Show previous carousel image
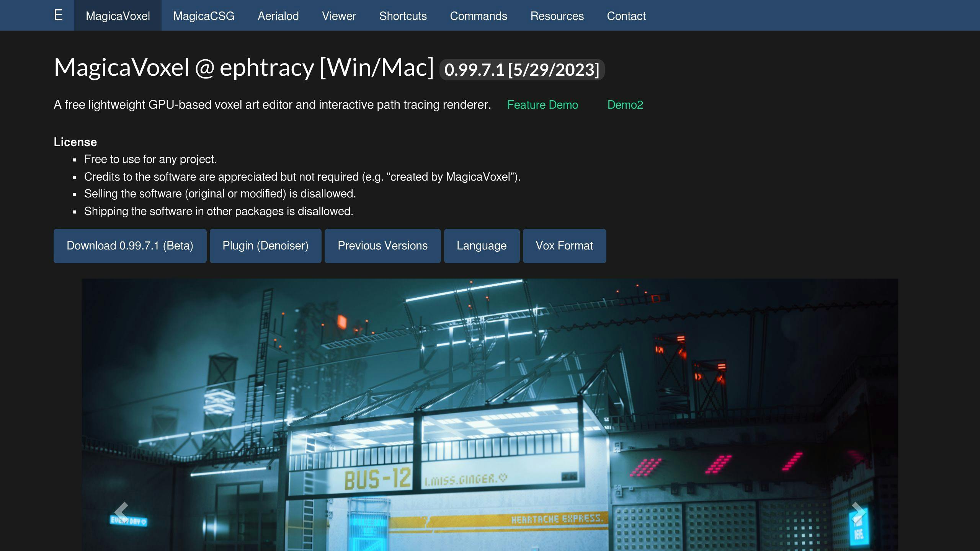980x551 pixels. [x=121, y=512]
